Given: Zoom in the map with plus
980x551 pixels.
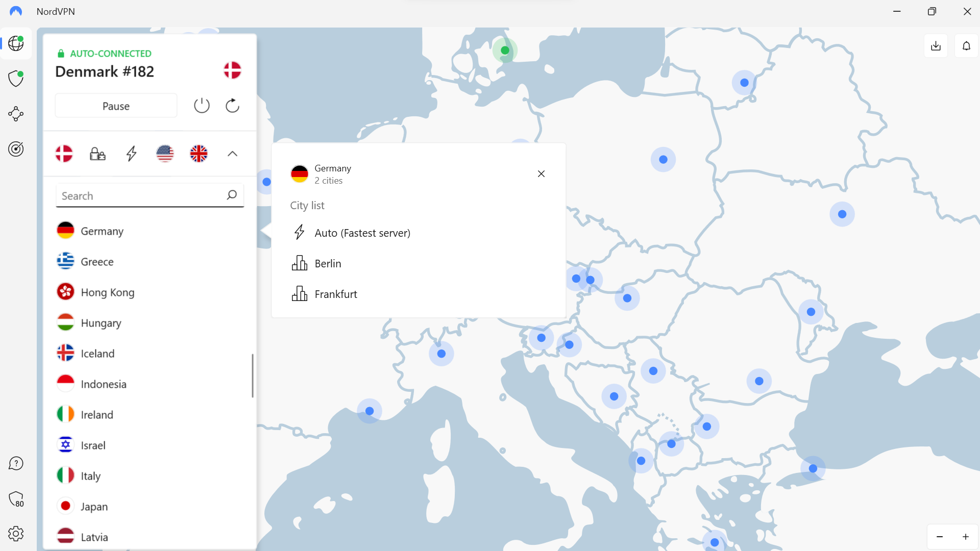Looking at the screenshot, I should 966,537.
